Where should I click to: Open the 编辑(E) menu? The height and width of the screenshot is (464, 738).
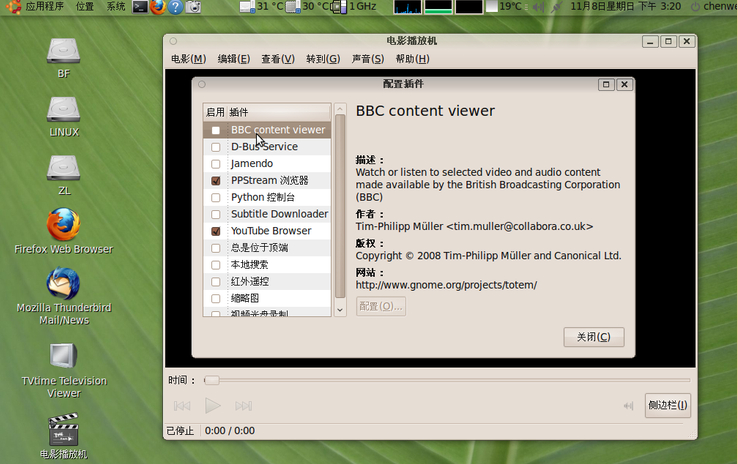[x=233, y=59]
